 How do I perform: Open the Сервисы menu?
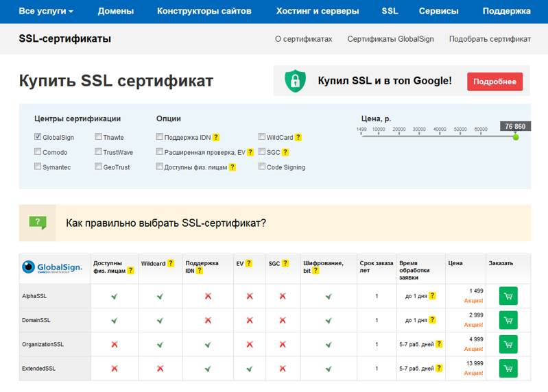439,11
